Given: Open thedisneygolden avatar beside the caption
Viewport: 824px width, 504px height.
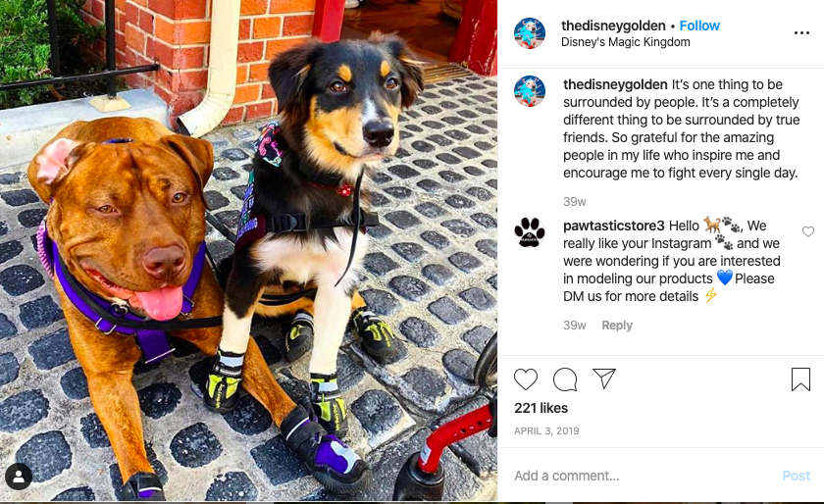Looking at the screenshot, I should coord(529,91).
